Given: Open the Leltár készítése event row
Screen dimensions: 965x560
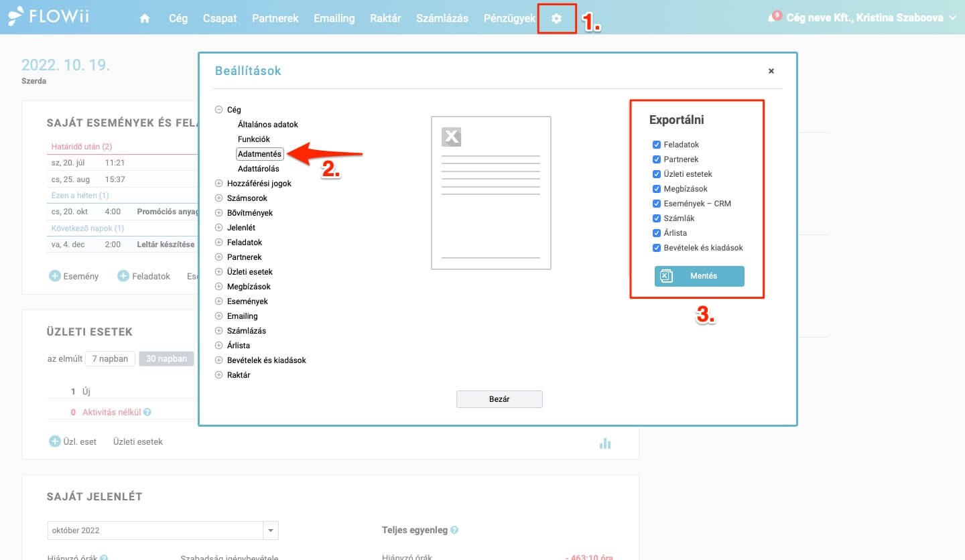Looking at the screenshot, I should point(124,244).
